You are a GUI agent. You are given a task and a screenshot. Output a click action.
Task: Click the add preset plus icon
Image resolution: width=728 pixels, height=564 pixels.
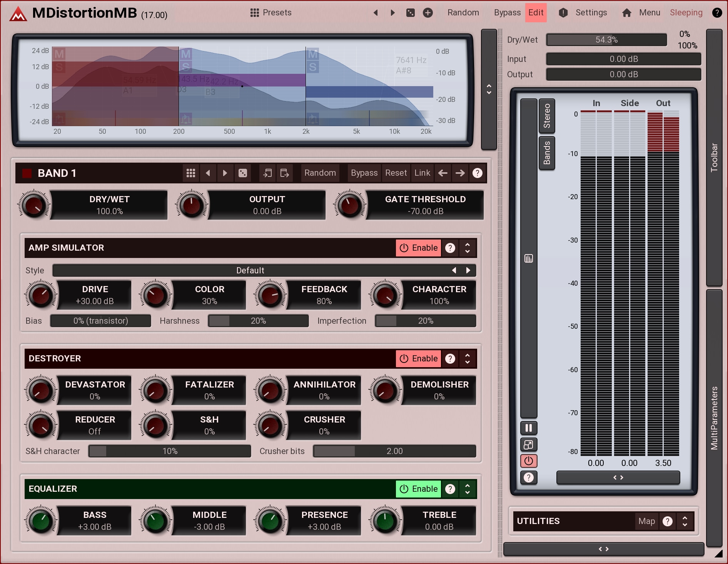(428, 13)
